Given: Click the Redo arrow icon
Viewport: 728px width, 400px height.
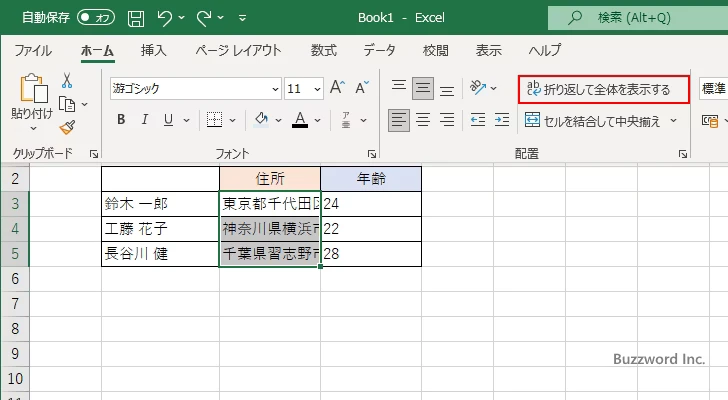Looking at the screenshot, I should [x=204, y=18].
